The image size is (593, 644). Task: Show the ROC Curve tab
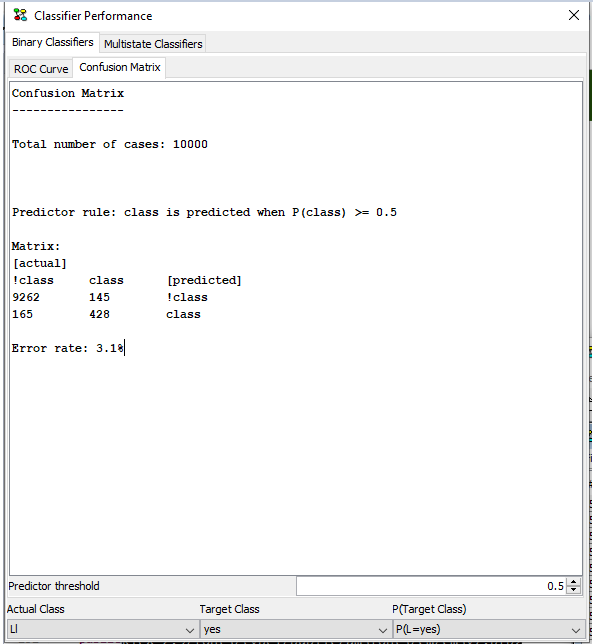(x=41, y=69)
